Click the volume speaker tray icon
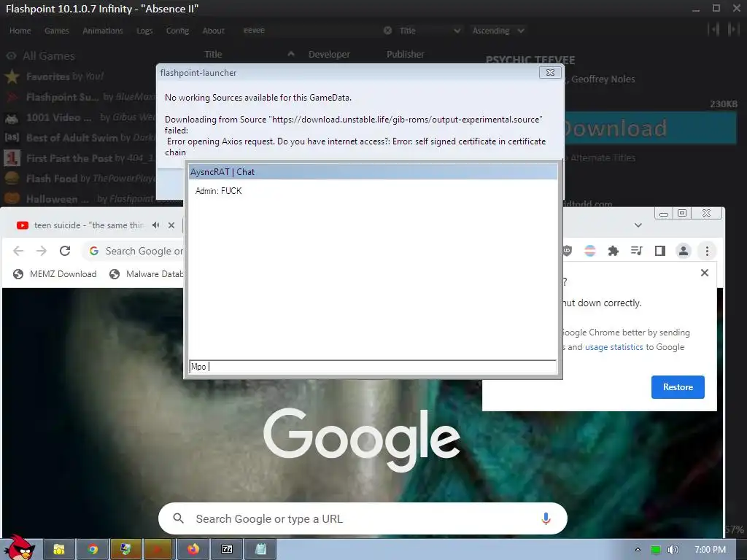This screenshot has width=747, height=560. (673, 550)
